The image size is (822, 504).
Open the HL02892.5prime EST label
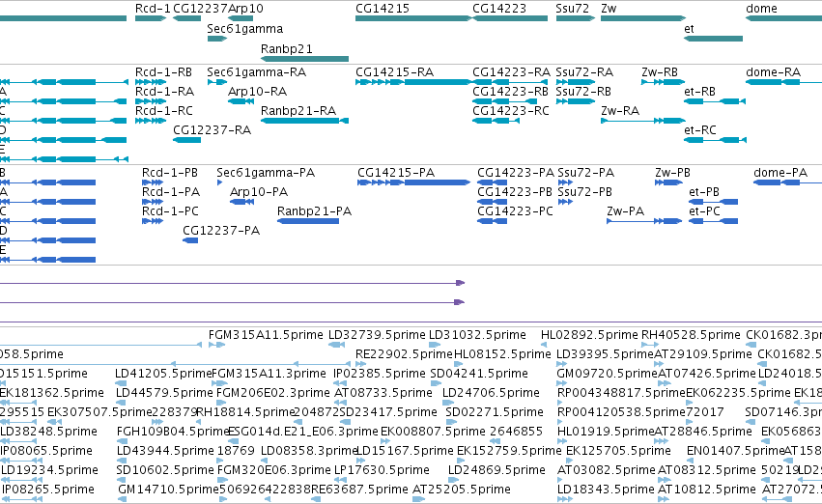coord(589,335)
